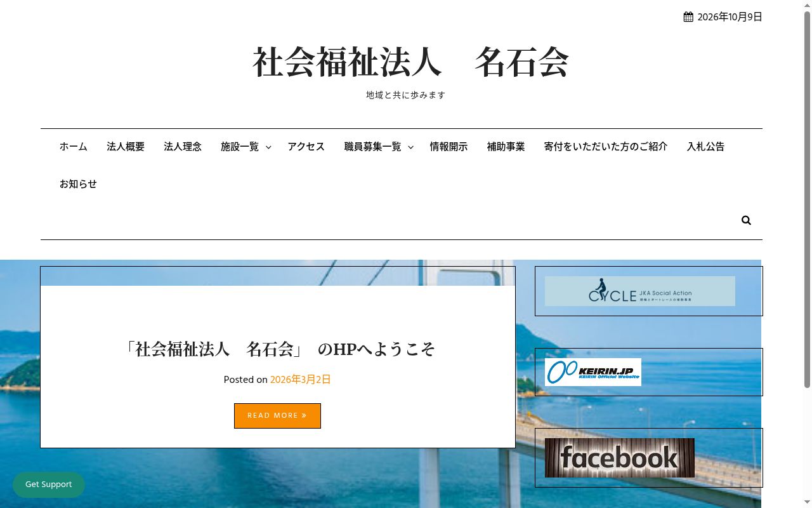Click the calendar icon beside the date
The height and width of the screenshot is (508, 812).
point(688,17)
